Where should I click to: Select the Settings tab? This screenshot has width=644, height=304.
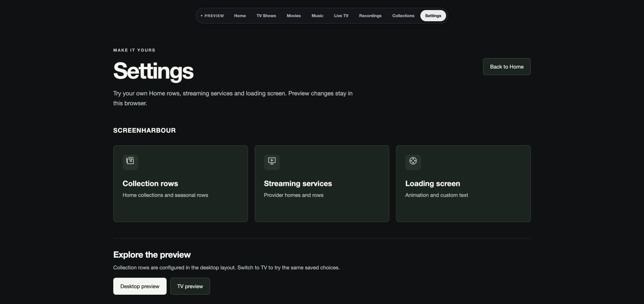[x=433, y=16]
